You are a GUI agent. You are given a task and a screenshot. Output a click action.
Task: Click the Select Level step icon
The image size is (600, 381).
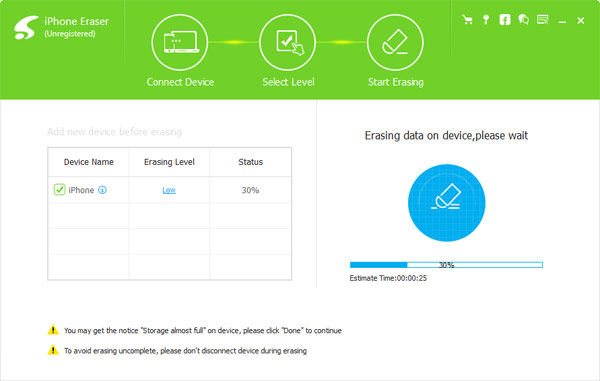pos(287,42)
